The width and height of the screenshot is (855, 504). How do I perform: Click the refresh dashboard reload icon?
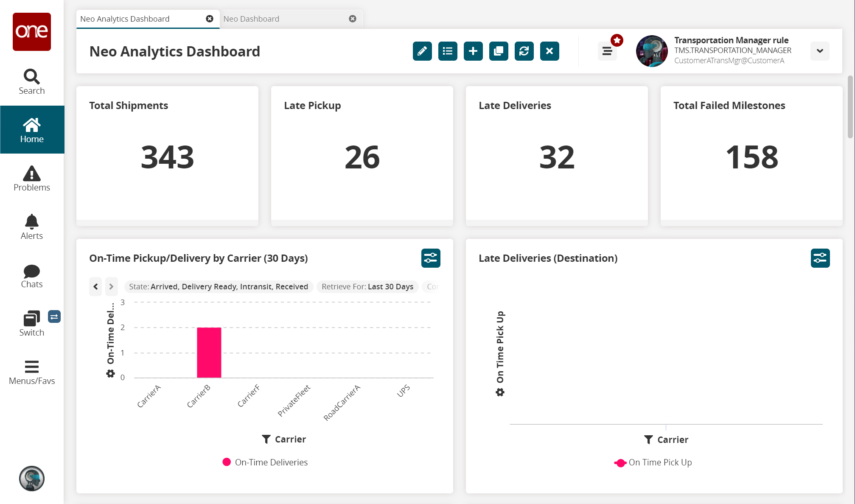pyautogui.click(x=524, y=51)
